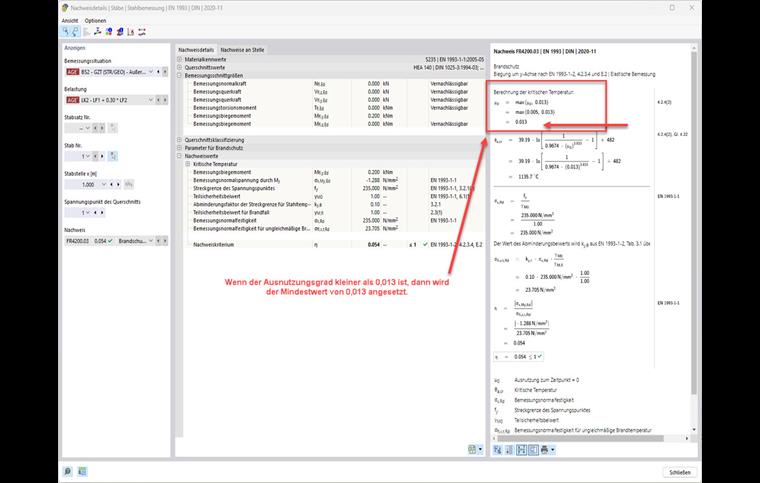Screen dimensions: 760x483
Task: Click first formula view icon in bottom toolbar
Action: (x=498, y=450)
